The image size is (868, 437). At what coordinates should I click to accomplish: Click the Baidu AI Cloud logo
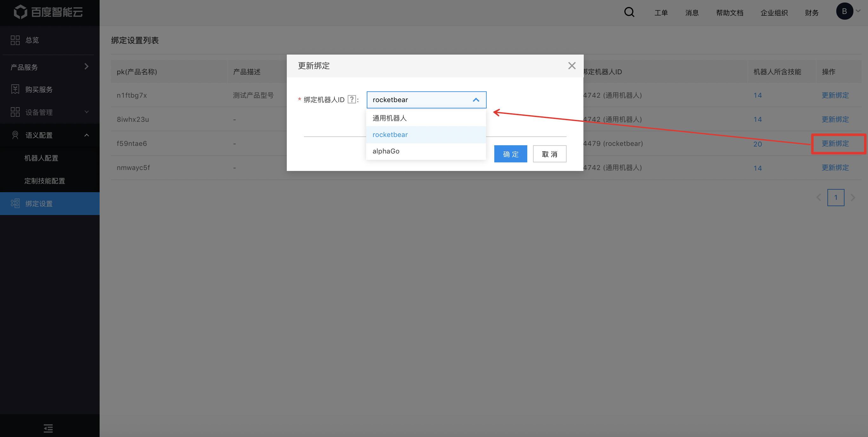click(48, 12)
